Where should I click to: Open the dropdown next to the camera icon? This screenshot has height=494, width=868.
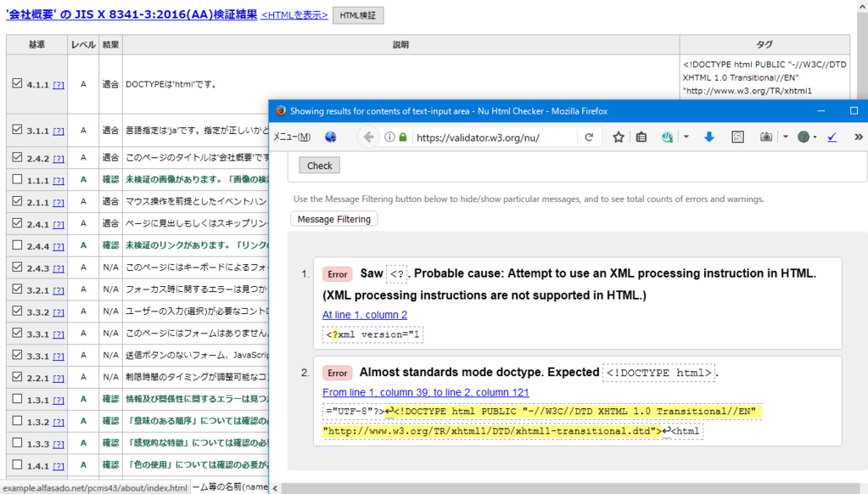[x=785, y=136]
